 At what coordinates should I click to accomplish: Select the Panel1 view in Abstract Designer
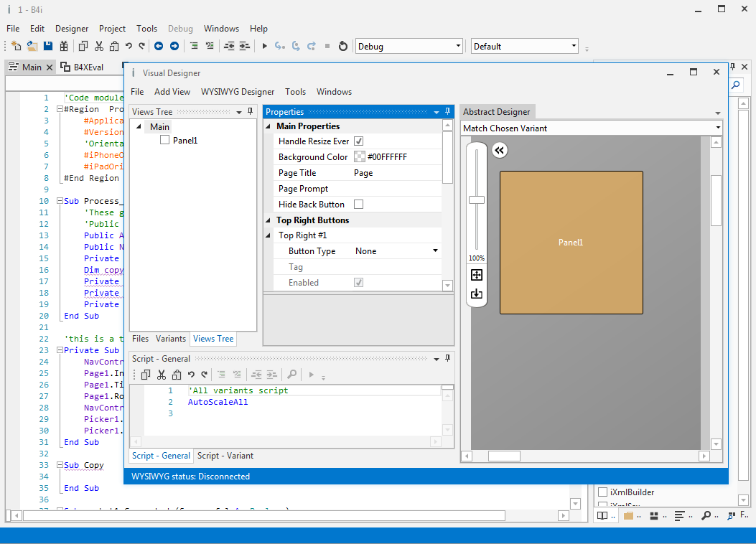[x=571, y=243]
